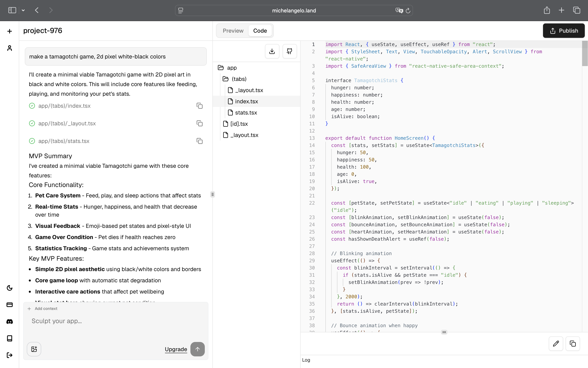Screen dimensions: 588x368
Task: Attach an image with the image-plus icon
Action: pos(34,349)
